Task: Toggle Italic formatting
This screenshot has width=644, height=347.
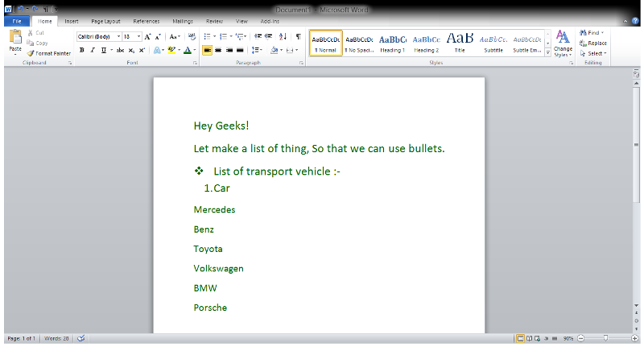Action: tap(93, 50)
